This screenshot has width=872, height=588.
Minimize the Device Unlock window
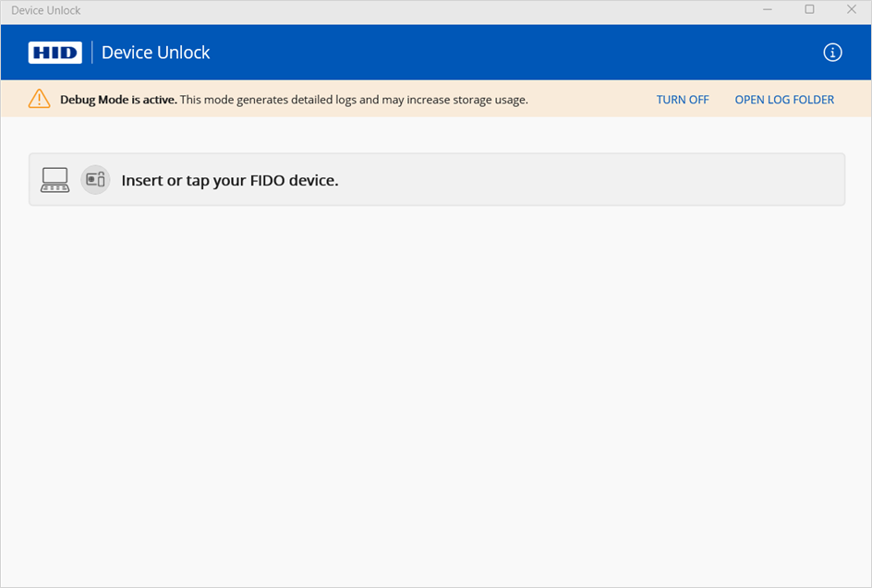tap(768, 10)
